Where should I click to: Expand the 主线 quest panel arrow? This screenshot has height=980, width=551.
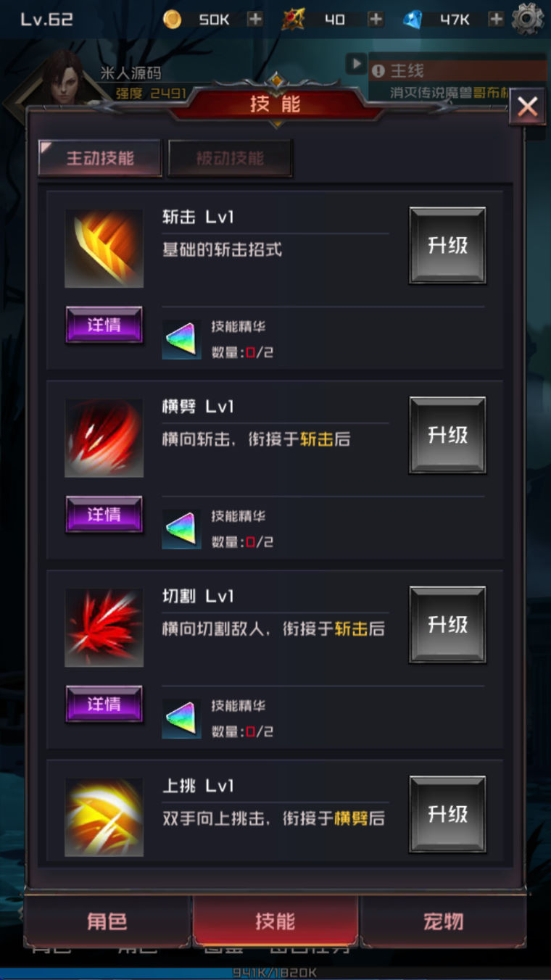click(x=355, y=64)
